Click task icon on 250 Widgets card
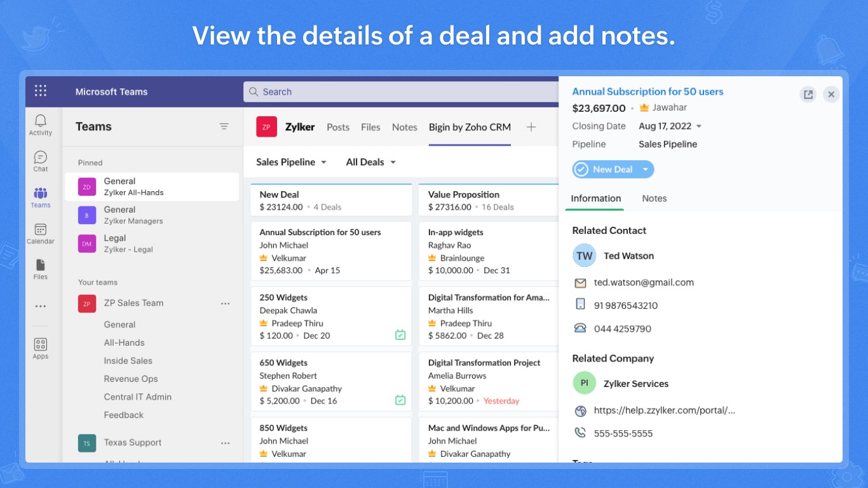Image resolution: width=868 pixels, height=488 pixels. (400, 335)
